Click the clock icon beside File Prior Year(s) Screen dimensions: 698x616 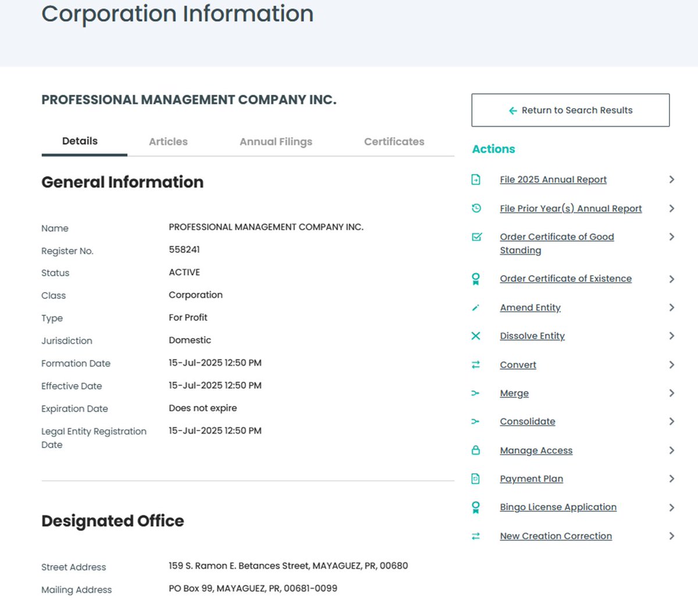click(476, 208)
